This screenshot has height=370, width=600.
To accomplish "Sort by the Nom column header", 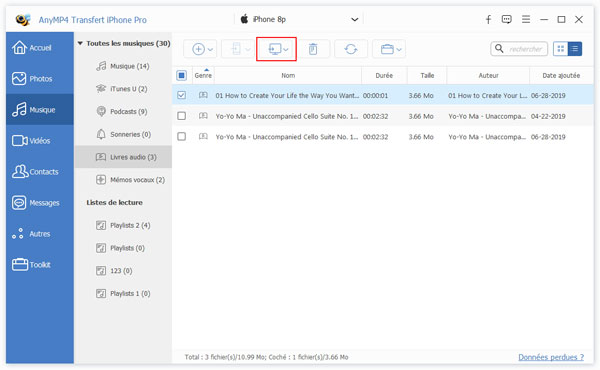I will [288, 75].
